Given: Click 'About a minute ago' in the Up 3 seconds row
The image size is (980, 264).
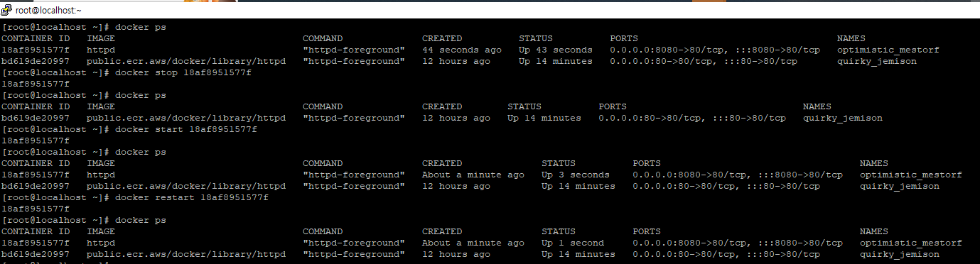Looking at the screenshot, I should coord(473,175).
